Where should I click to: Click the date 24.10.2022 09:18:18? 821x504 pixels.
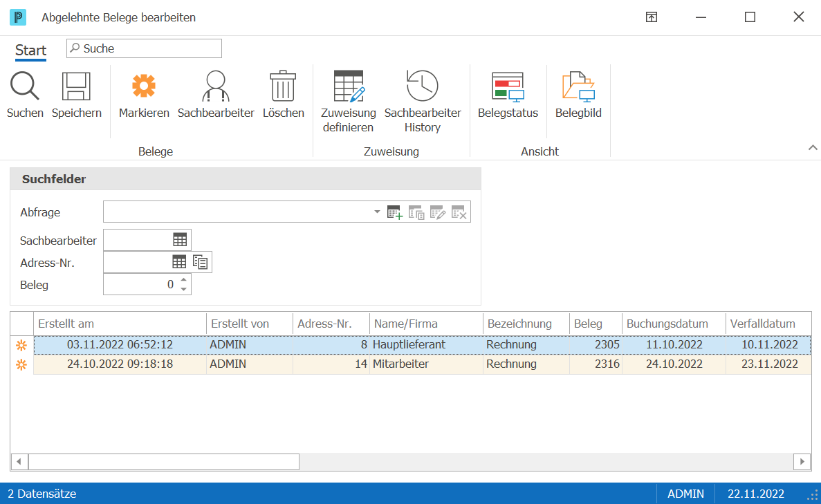[120, 364]
